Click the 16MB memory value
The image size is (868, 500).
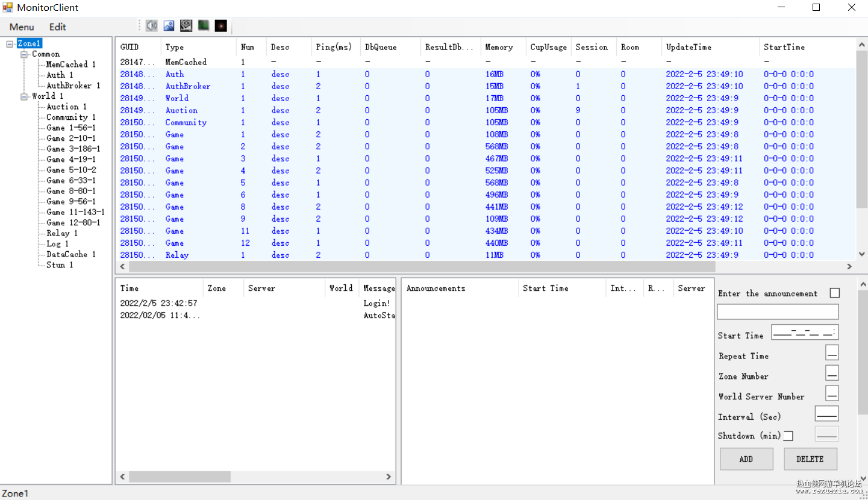(x=494, y=74)
